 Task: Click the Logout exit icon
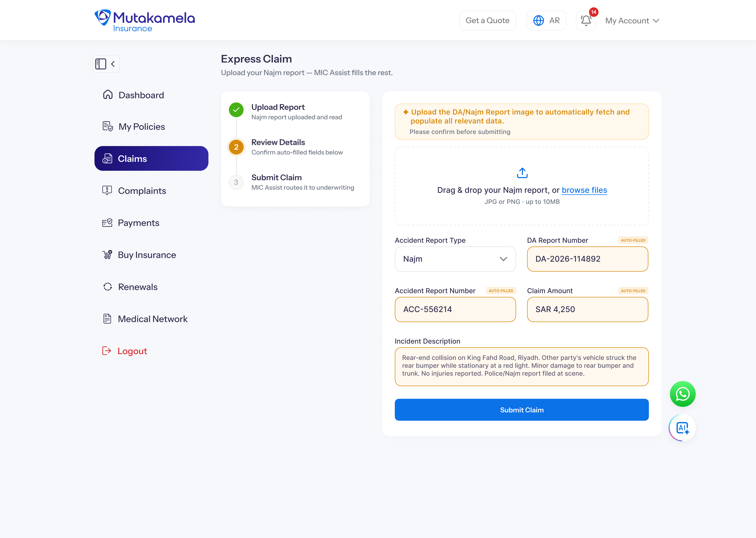(x=107, y=351)
